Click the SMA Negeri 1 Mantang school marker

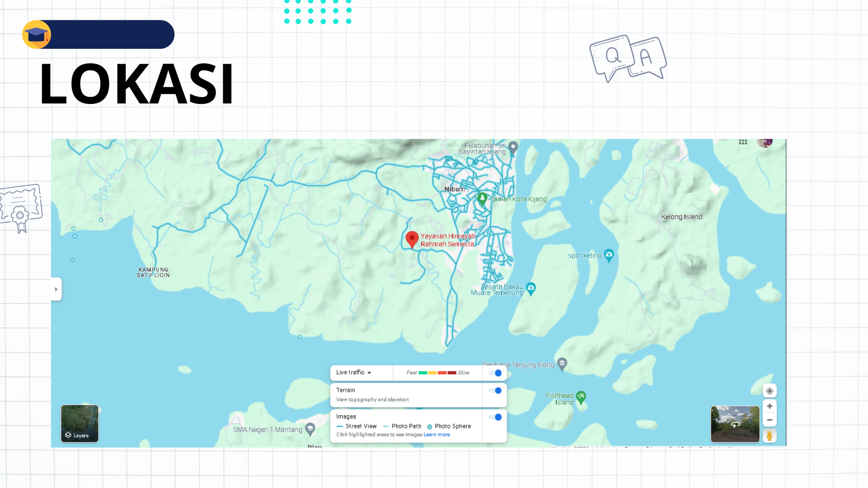310,429
